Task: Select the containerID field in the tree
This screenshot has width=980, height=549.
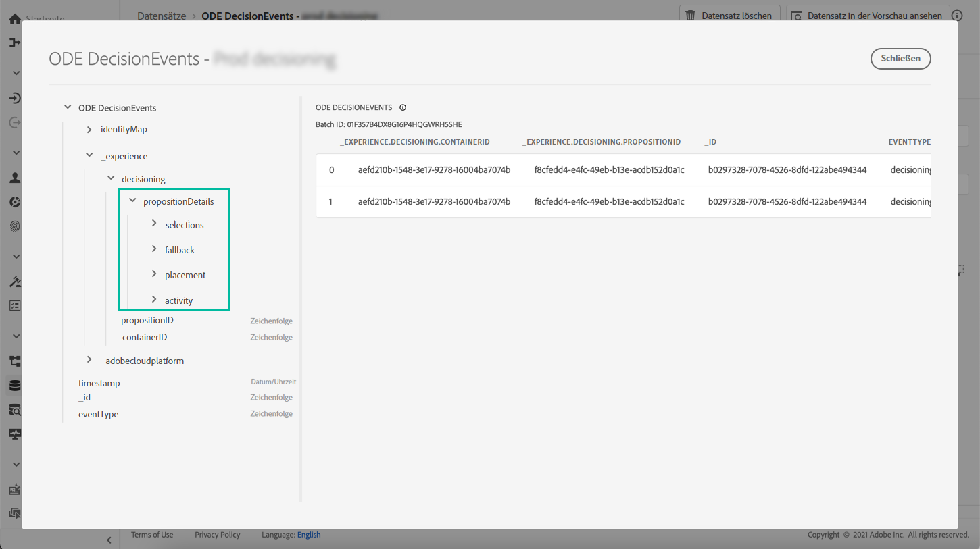Action: click(x=145, y=337)
